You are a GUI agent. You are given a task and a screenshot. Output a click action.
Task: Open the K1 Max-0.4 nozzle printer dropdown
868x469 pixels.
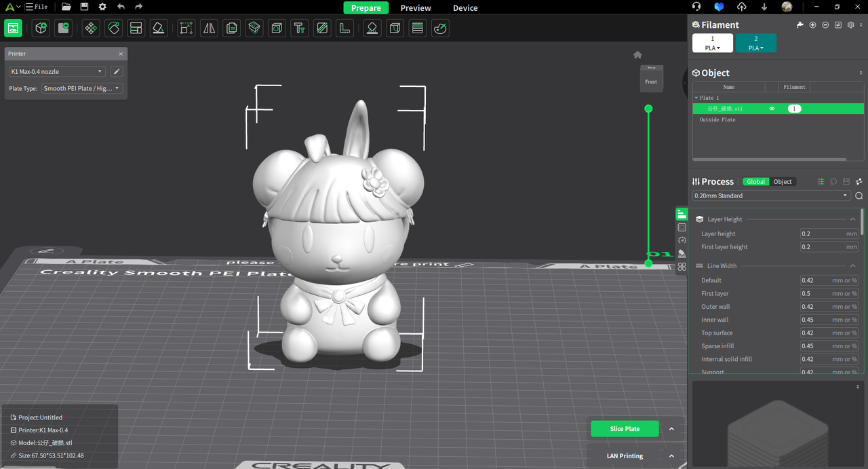(57, 72)
